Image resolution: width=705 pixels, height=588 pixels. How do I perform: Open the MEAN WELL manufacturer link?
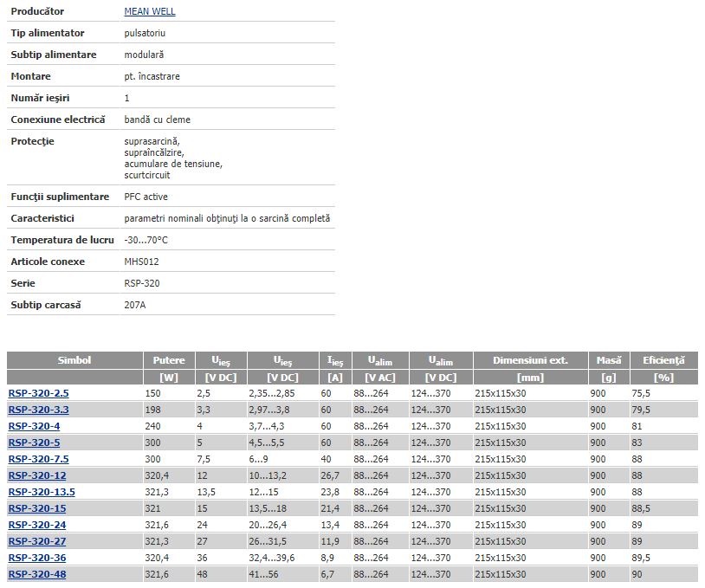150,11
